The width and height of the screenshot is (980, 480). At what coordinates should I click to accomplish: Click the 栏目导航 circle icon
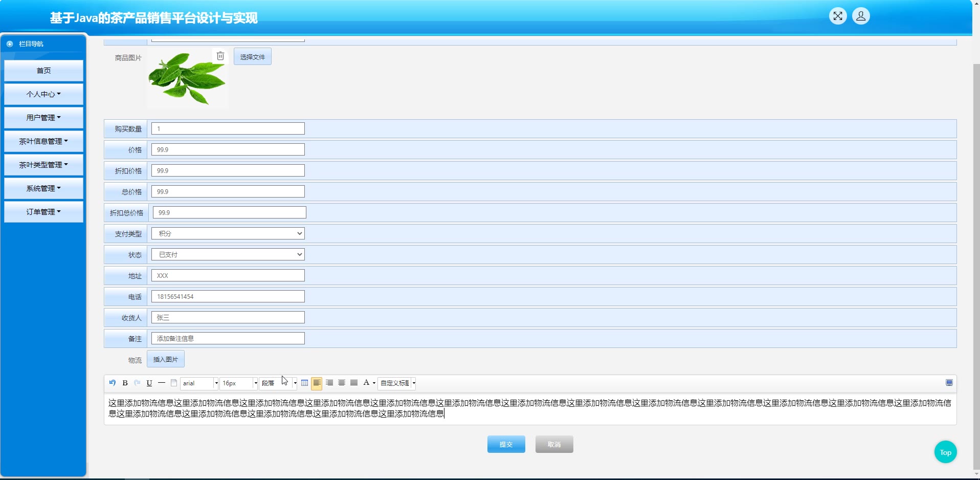pos(10,44)
